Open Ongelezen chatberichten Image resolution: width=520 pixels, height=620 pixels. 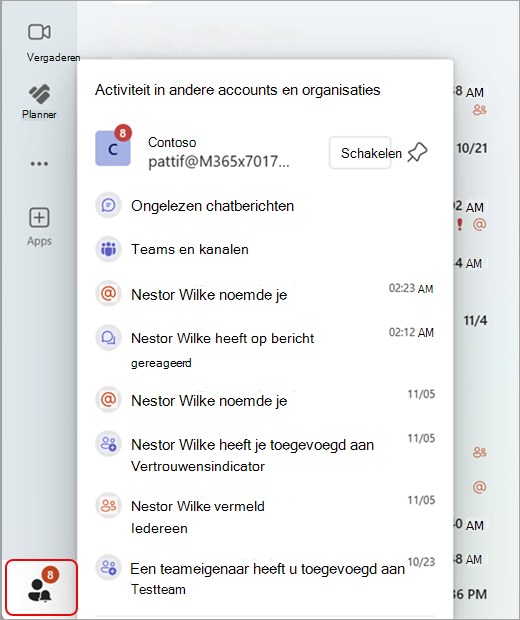pos(265,206)
